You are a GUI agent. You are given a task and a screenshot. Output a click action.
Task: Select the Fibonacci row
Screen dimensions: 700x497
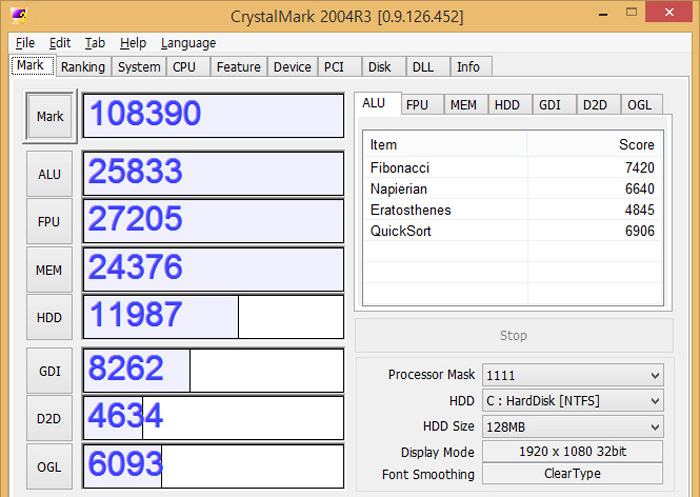click(x=512, y=167)
